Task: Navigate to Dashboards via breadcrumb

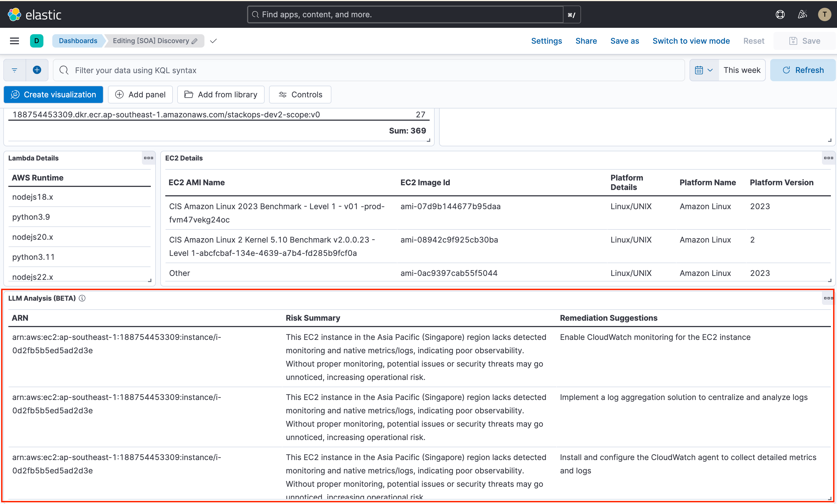Action: pos(78,41)
